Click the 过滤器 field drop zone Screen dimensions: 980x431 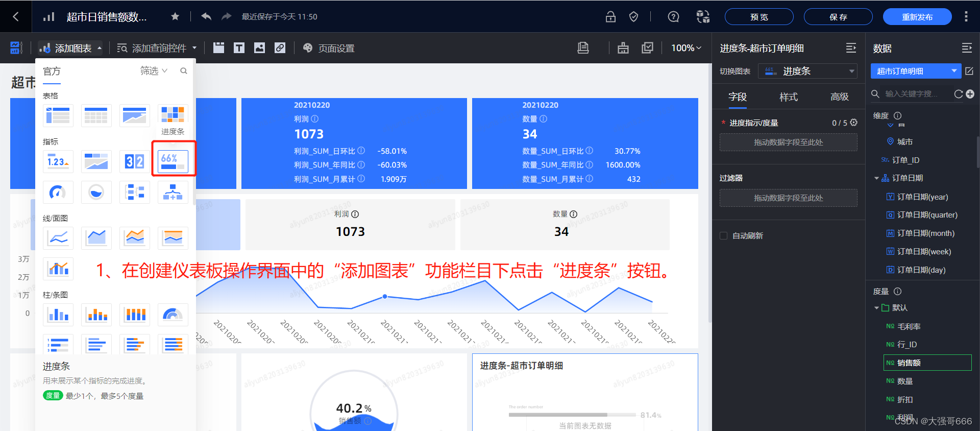(x=789, y=198)
